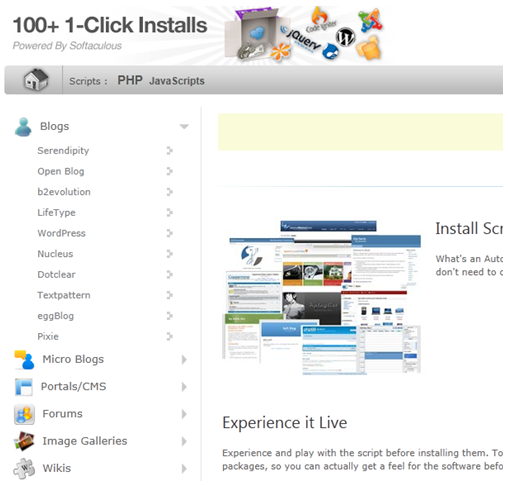Click the Powered By Softaculous text
Viewport: 508px width, 487px height.
click(67, 46)
